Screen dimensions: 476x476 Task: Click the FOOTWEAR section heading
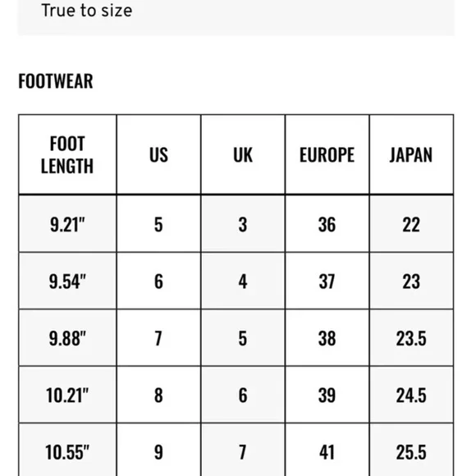(56, 81)
